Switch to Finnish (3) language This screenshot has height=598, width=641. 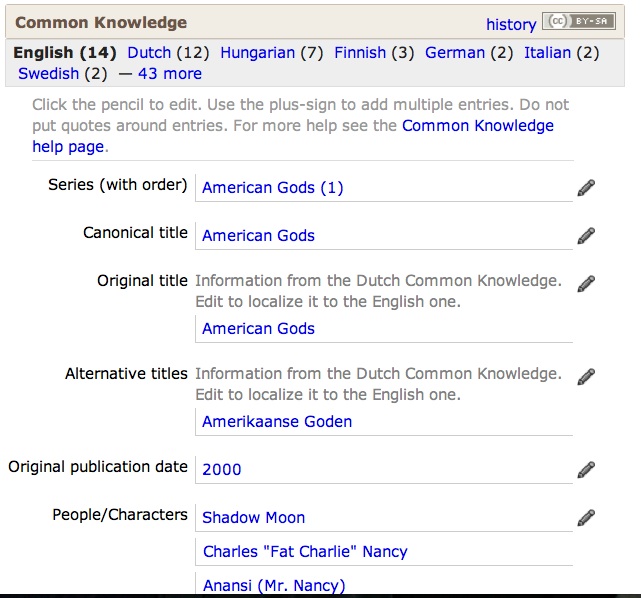point(360,53)
